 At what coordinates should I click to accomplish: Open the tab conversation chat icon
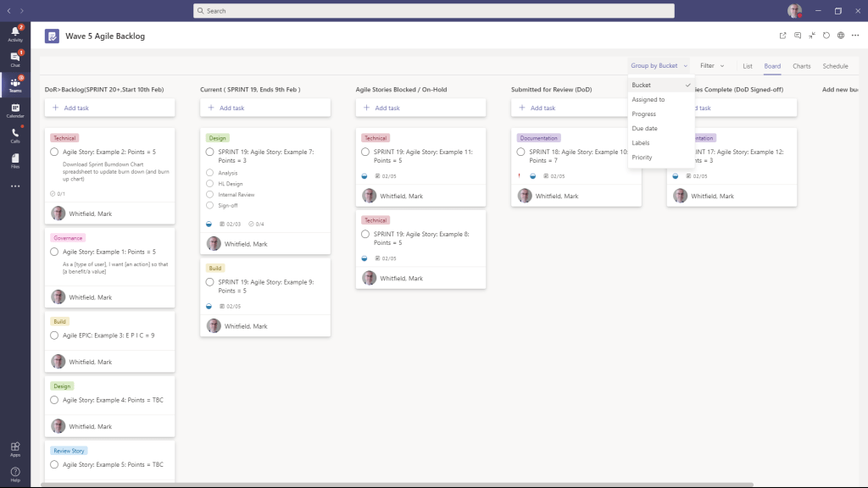(x=798, y=36)
